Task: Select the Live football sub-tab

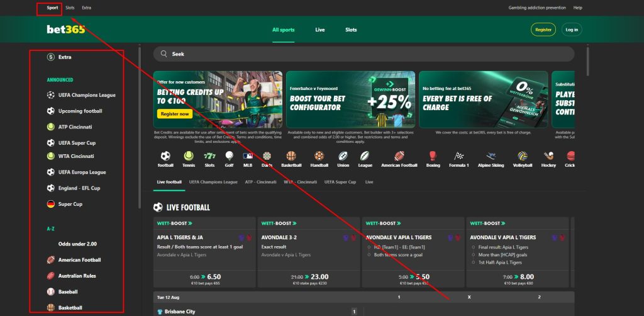Action: tap(169, 182)
